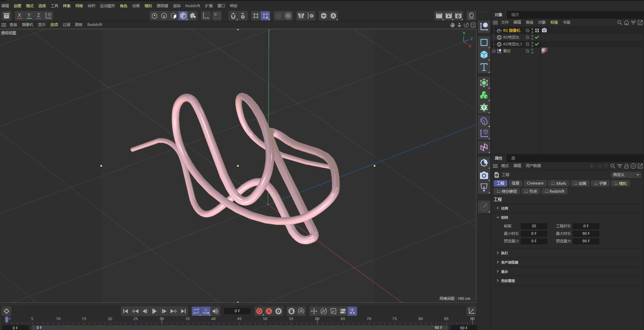The height and width of the screenshot is (330, 644).
Task: Switch to the 场次 tab
Action: coord(515,15)
